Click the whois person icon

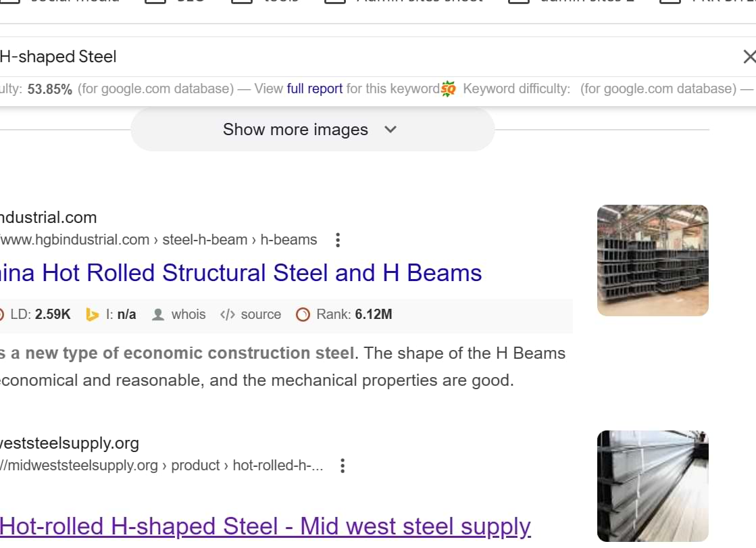(x=158, y=314)
